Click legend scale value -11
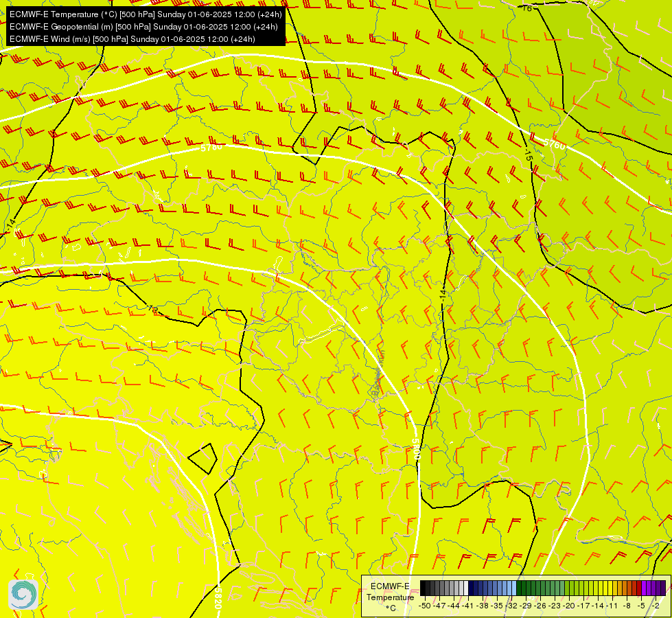672x618 pixels. (x=612, y=606)
